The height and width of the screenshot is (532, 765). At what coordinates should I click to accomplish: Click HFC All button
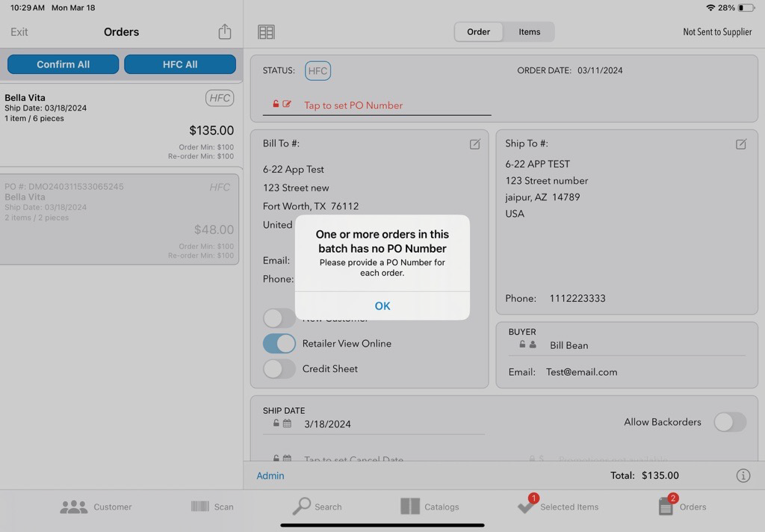point(180,64)
